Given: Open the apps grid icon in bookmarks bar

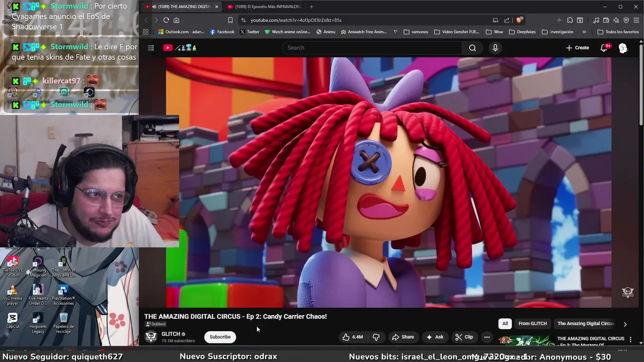Looking at the screenshot, I should click(145, 32).
